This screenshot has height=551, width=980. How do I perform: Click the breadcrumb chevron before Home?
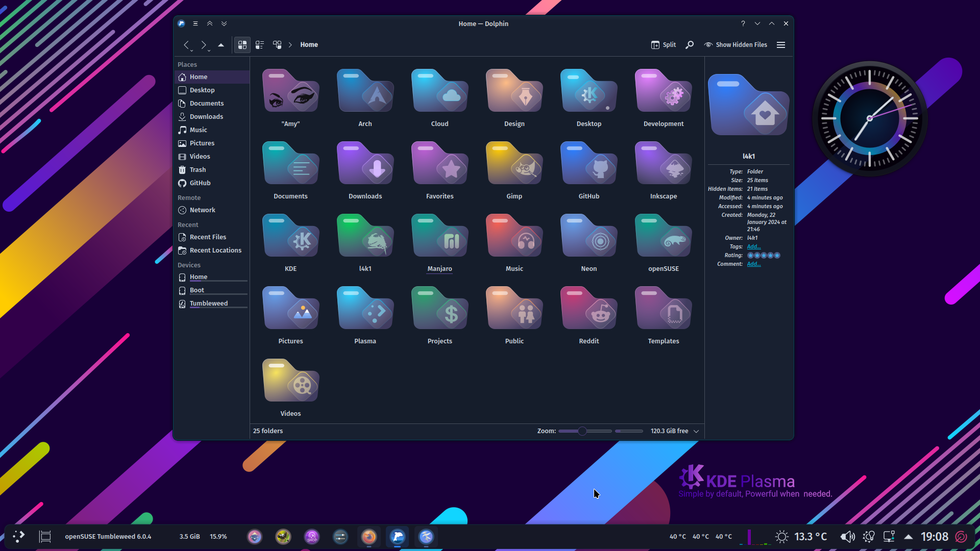(x=290, y=45)
